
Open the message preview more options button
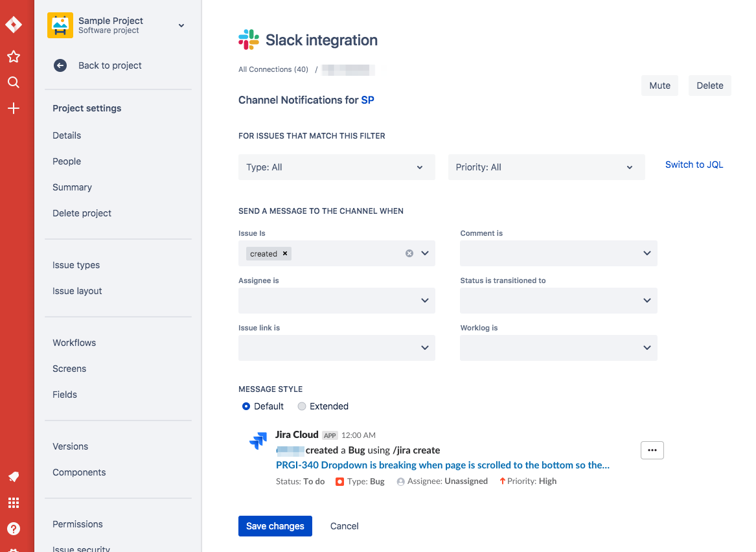pos(652,450)
